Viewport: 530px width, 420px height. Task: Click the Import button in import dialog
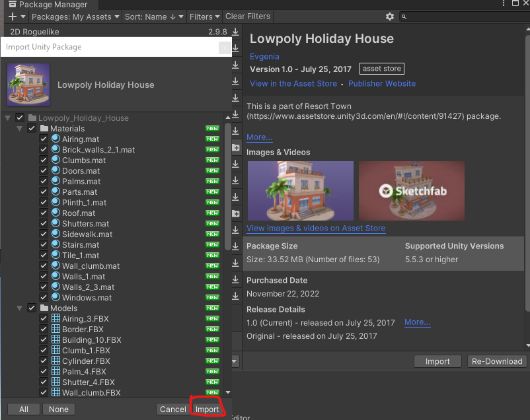tap(207, 409)
